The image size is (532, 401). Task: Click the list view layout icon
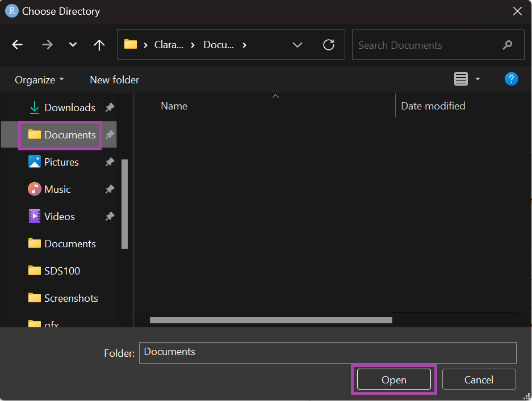click(461, 79)
